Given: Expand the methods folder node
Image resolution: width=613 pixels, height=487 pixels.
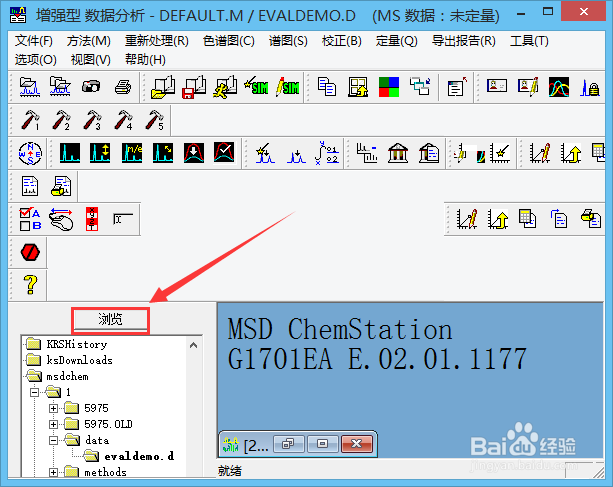Looking at the screenshot, I should point(54,473).
